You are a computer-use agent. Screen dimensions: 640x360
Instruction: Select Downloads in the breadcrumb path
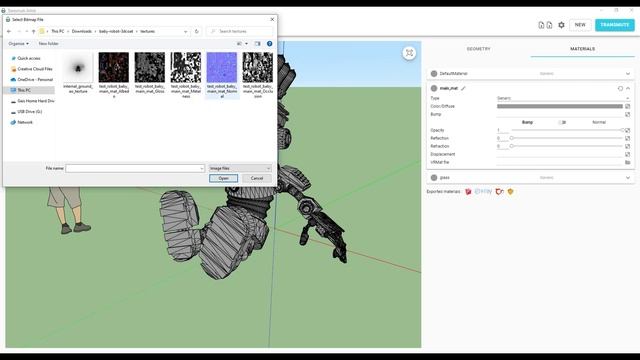tap(82, 31)
